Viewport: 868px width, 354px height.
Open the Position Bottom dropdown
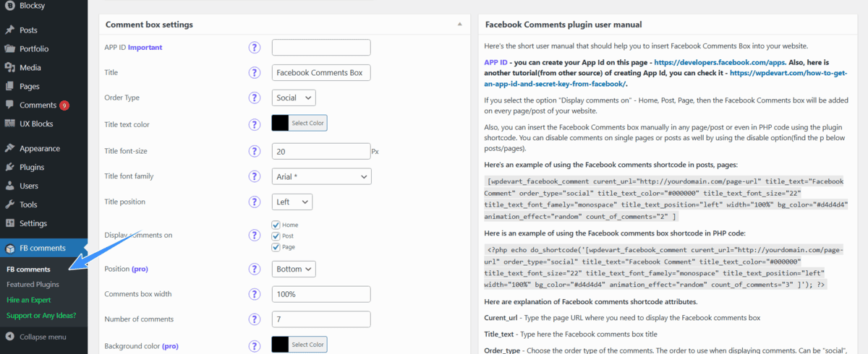(x=294, y=269)
